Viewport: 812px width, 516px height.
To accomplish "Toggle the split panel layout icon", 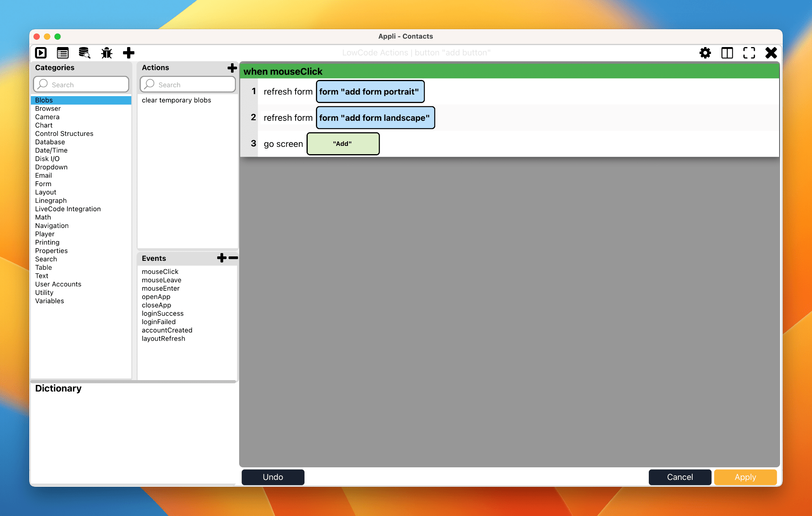I will [x=727, y=53].
